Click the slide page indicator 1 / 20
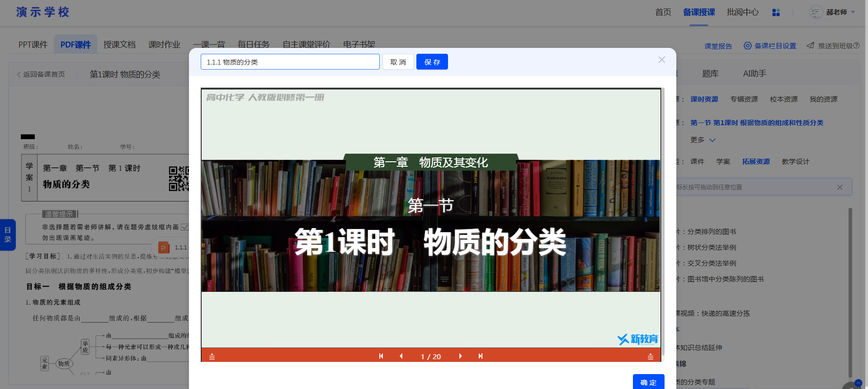This screenshot has height=389, width=868. coord(431,356)
